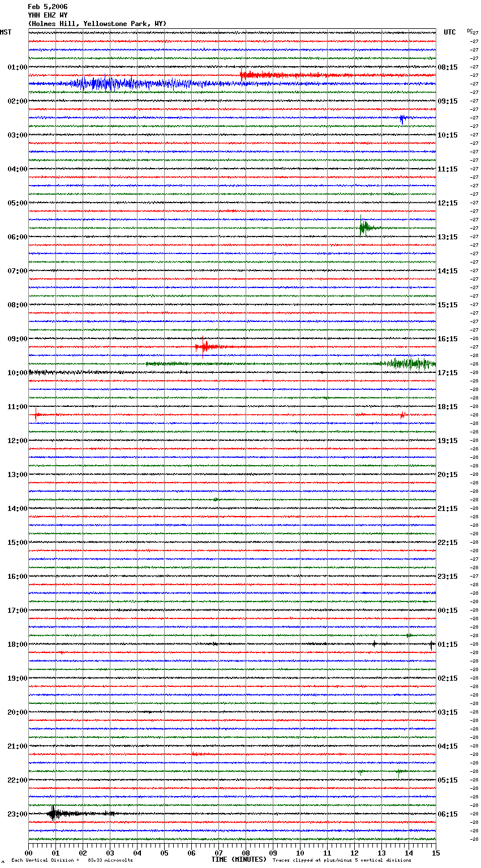This screenshot has width=481, height=868.
Task: Click the black event spike on the 23:00 trace
Action: coord(53,813)
